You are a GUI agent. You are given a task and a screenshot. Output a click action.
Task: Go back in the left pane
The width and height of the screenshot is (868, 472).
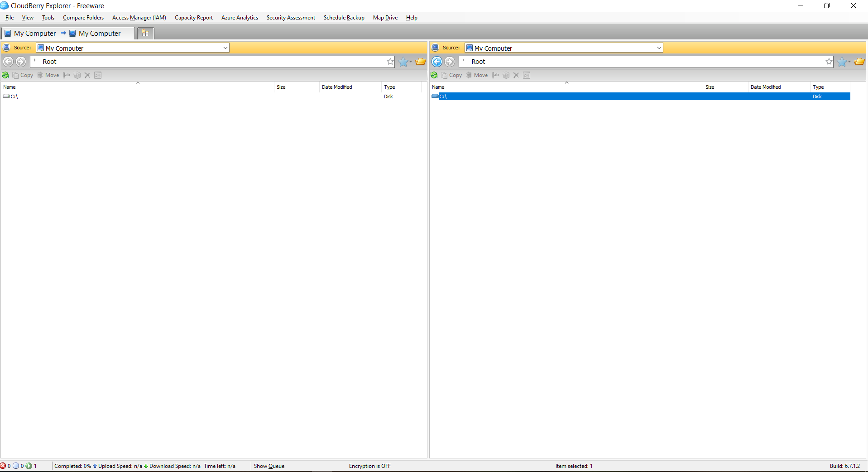(8, 62)
